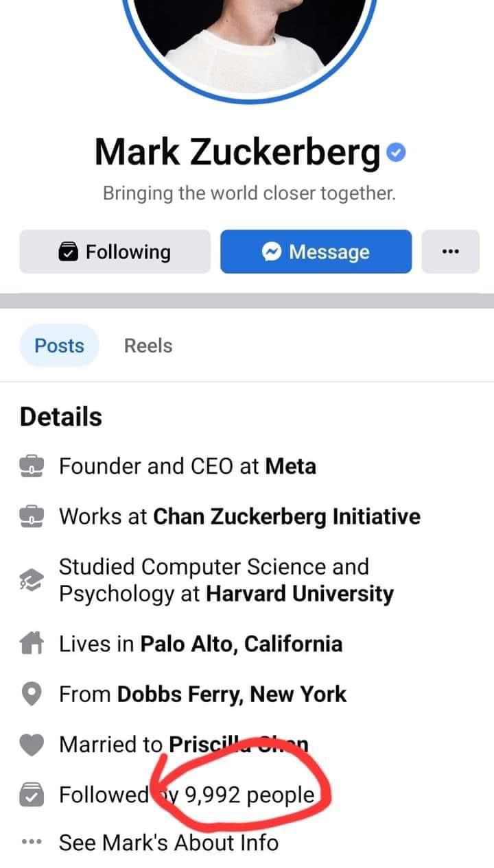Switch to the Reels tab
This screenshot has width=494, height=868.
tap(148, 346)
